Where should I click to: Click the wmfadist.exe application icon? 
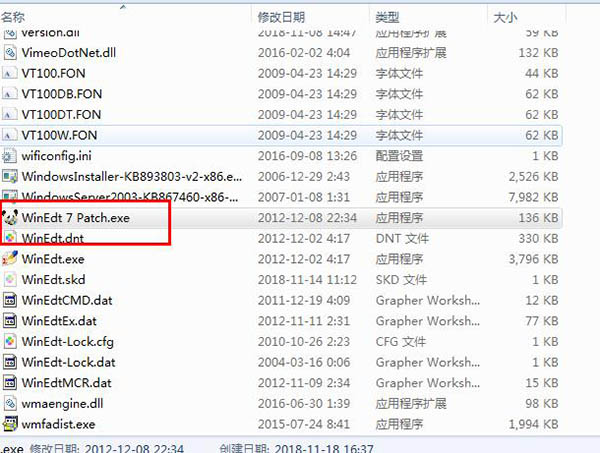(x=10, y=424)
